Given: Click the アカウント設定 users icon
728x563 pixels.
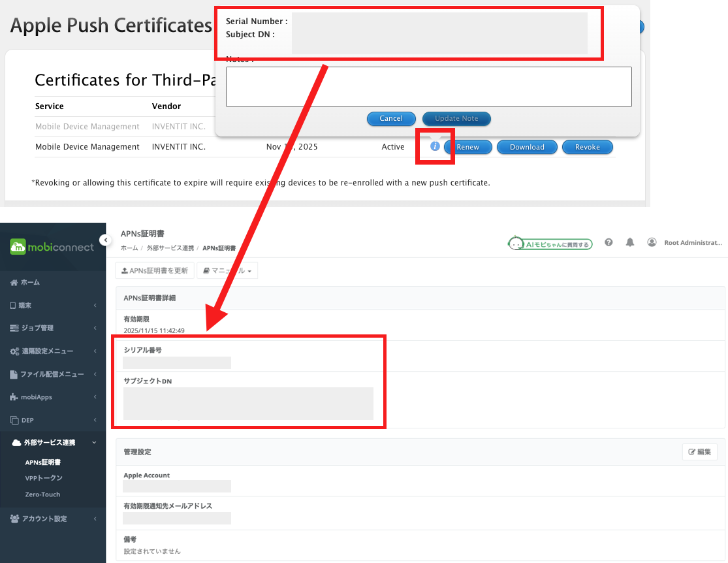Looking at the screenshot, I should pyautogui.click(x=14, y=519).
